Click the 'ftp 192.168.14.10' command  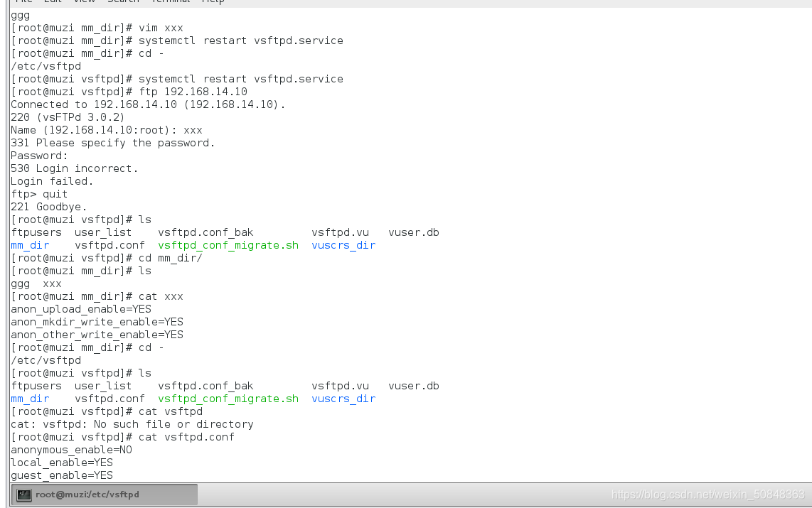193,92
